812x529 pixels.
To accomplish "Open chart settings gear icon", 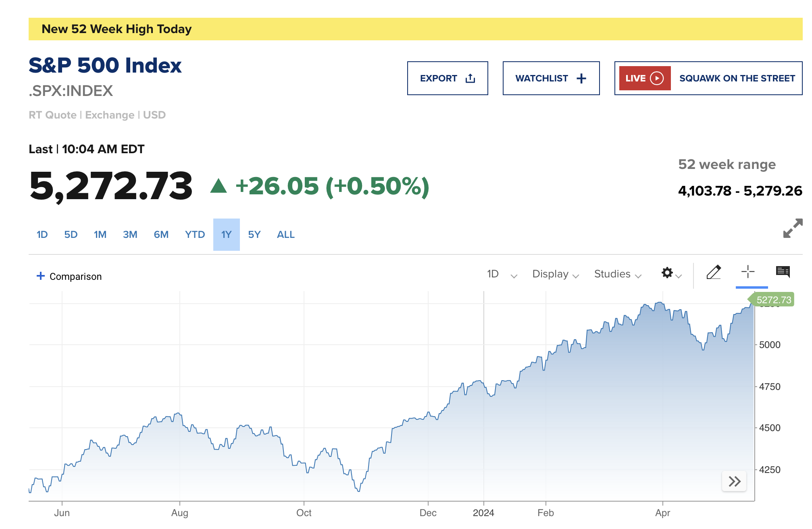I will point(668,273).
